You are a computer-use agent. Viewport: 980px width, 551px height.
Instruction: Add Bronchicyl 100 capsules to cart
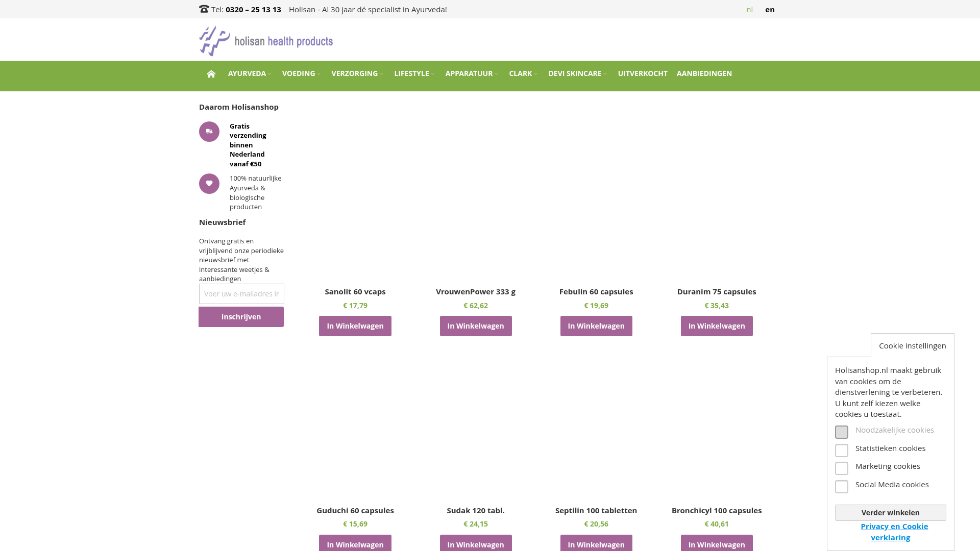(717, 543)
